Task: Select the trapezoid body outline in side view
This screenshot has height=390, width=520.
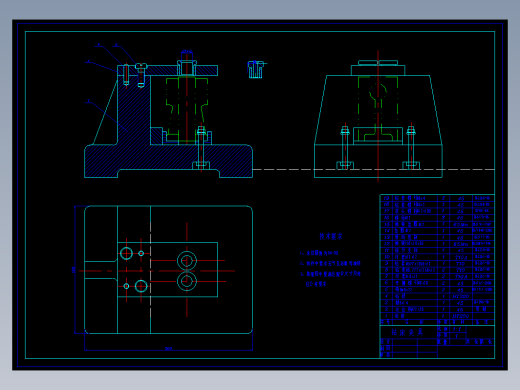Action: click(378, 110)
